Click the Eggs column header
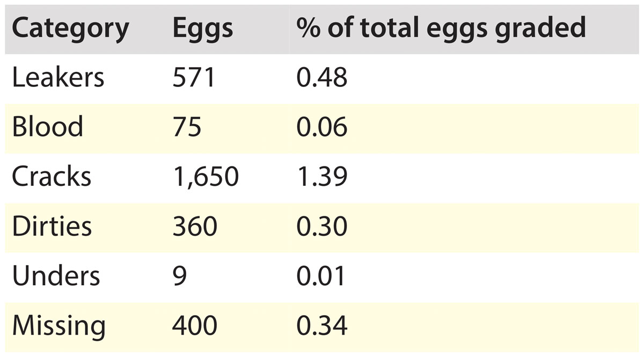644x356 pixels. [203, 28]
